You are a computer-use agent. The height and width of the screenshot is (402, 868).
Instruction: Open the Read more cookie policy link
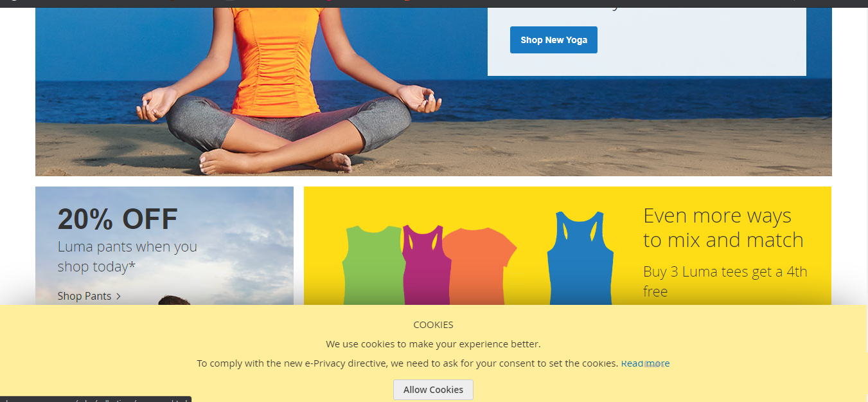(645, 363)
